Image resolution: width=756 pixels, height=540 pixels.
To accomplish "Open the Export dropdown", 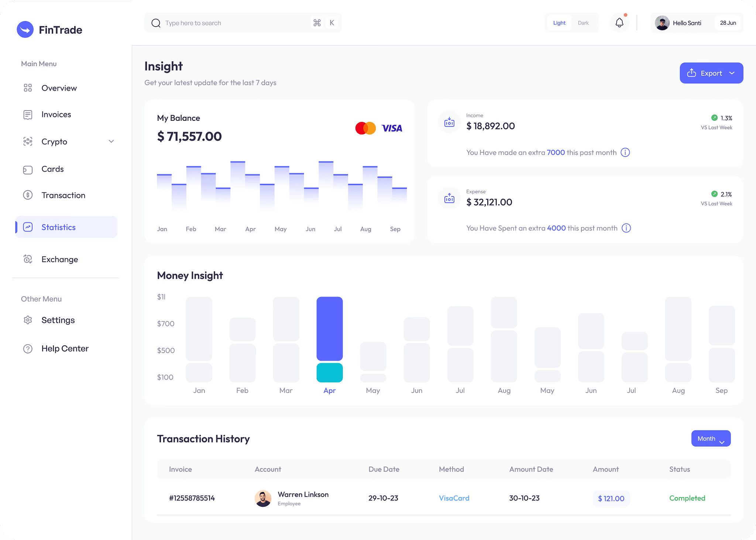I will click(x=711, y=73).
